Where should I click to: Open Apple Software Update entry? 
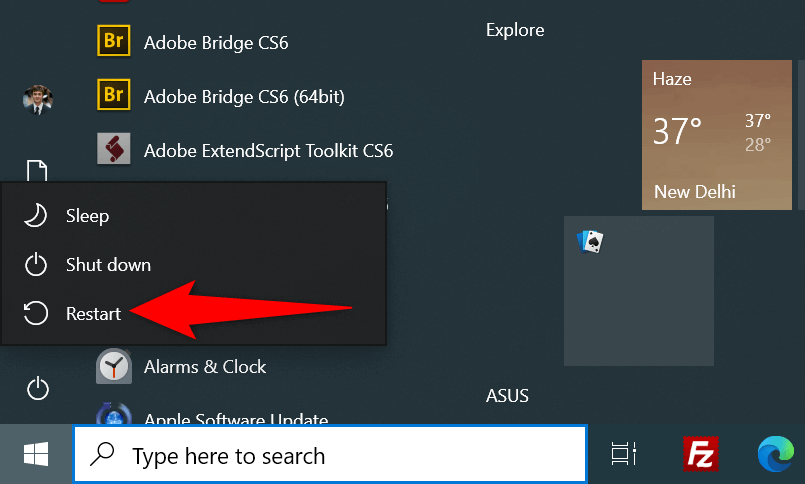[x=235, y=419]
